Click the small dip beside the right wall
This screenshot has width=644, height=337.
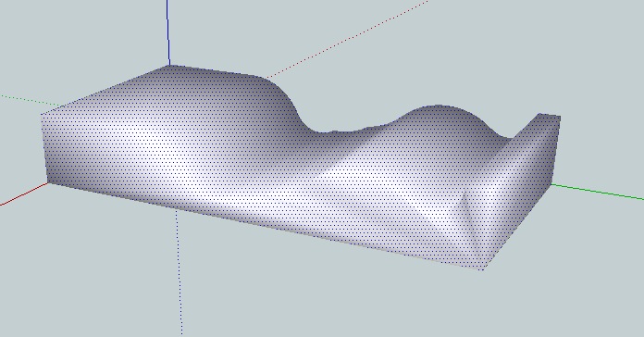[x=506, y=138]
